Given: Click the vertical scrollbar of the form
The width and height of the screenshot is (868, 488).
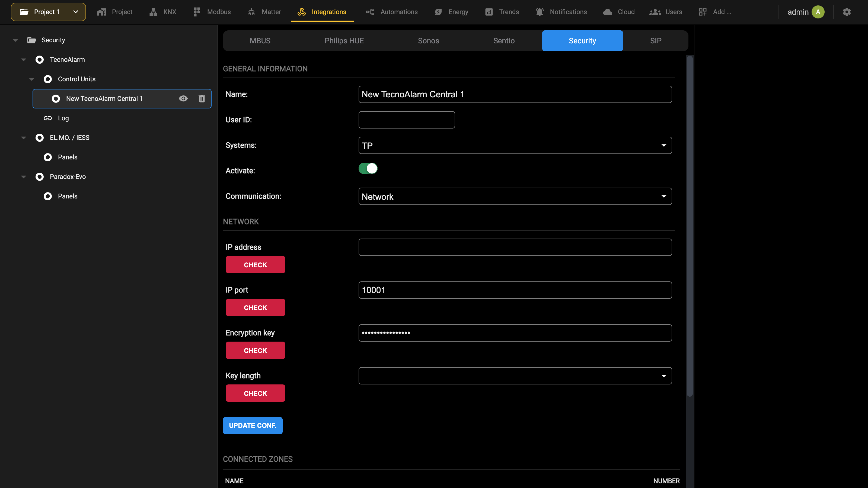Looking at the screenshot, I should click(690, 226).
